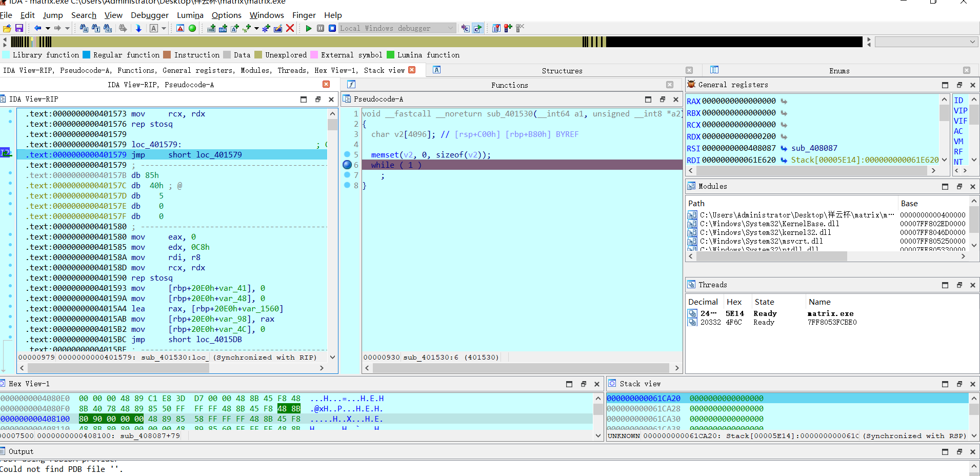Select the matrix.exe thread row
980x476 pixels.
(830, 313)
